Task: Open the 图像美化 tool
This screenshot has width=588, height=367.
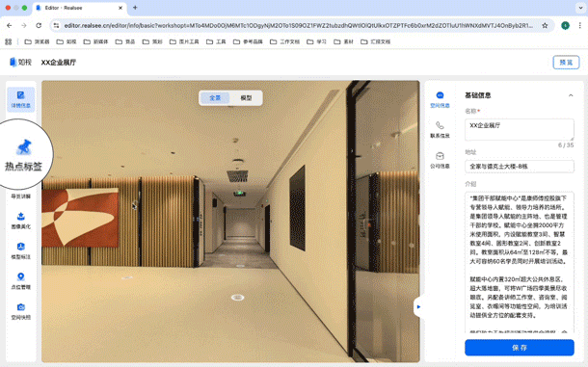Action: [x=21, y=220]
